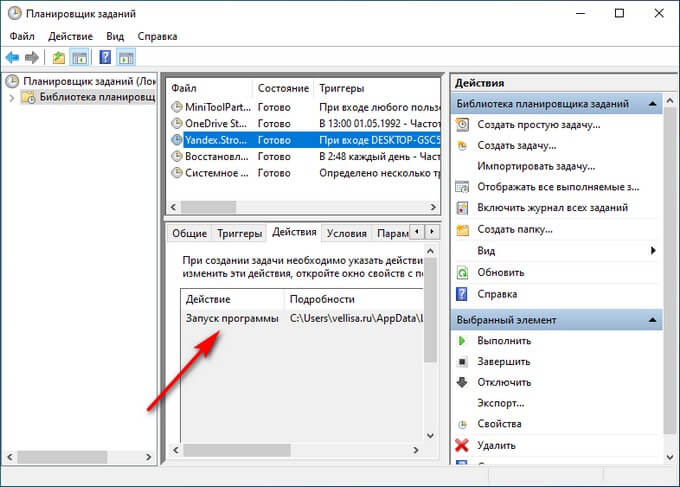Click the Forward arrow toolbar icon
This screenshot has height=487, width=680.
tap(32, 57)
